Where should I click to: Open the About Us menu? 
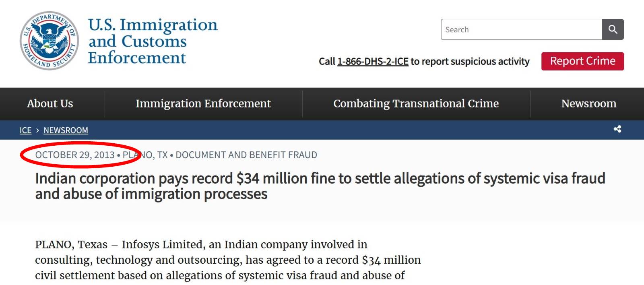(x=50, y=103)
